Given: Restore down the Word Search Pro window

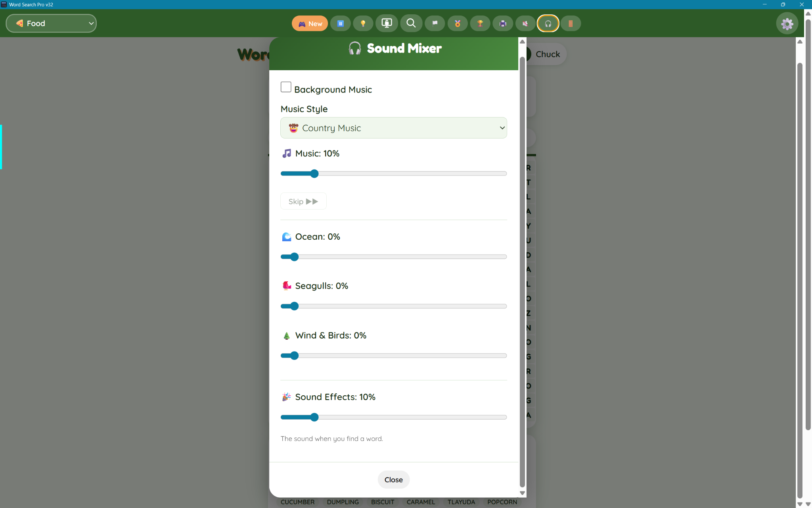Looking at the screenshot, I should (x=783, y=4).
